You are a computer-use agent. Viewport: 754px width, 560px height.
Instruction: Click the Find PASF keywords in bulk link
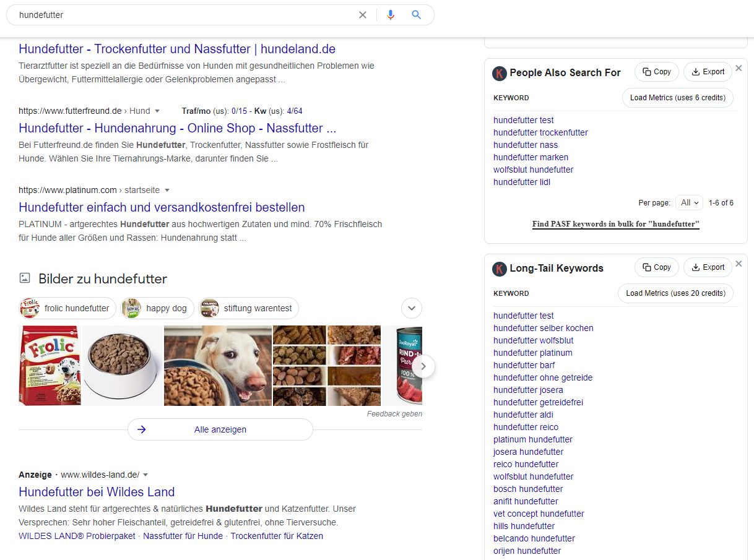coord(616,224)
